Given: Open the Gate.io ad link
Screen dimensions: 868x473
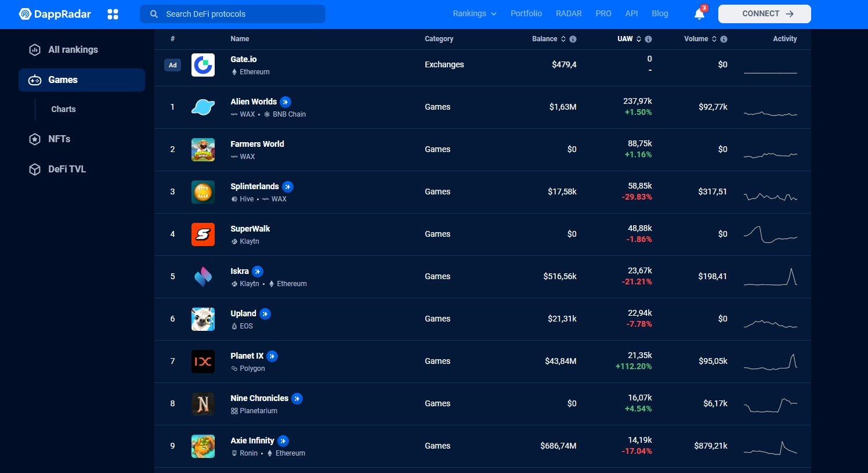Looking at the screenshot, I should click(x=244, y=59).
